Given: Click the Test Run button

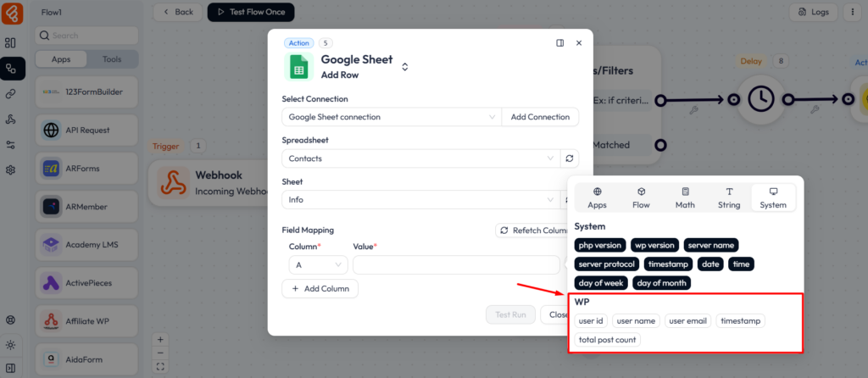Looking at the screenshot, I should point(510,314).
